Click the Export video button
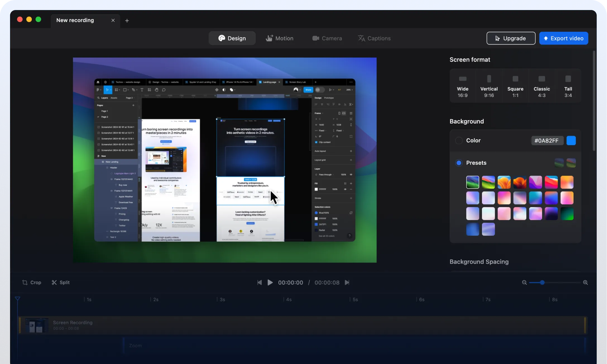Image resolution: width=607 pixels, height=364 pixels. (563, 38)
